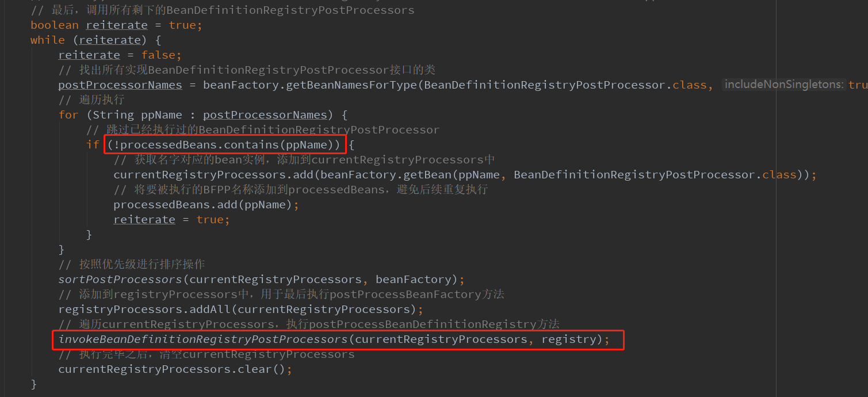Screen dimensions: 868x397
Task: Click the currentRegistryProcessors.clear() statement
Action: [x=175, y=369]
